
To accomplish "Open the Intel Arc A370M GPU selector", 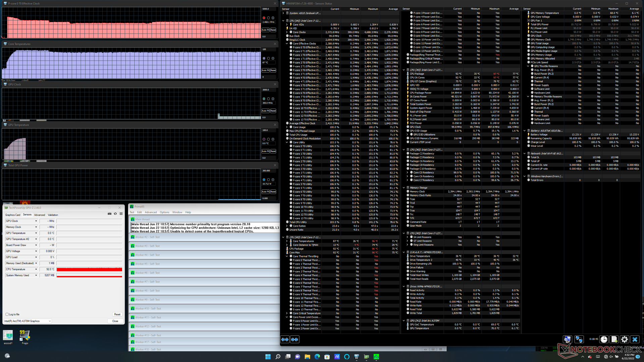I will pyautogui.click(x=28, y=321).
